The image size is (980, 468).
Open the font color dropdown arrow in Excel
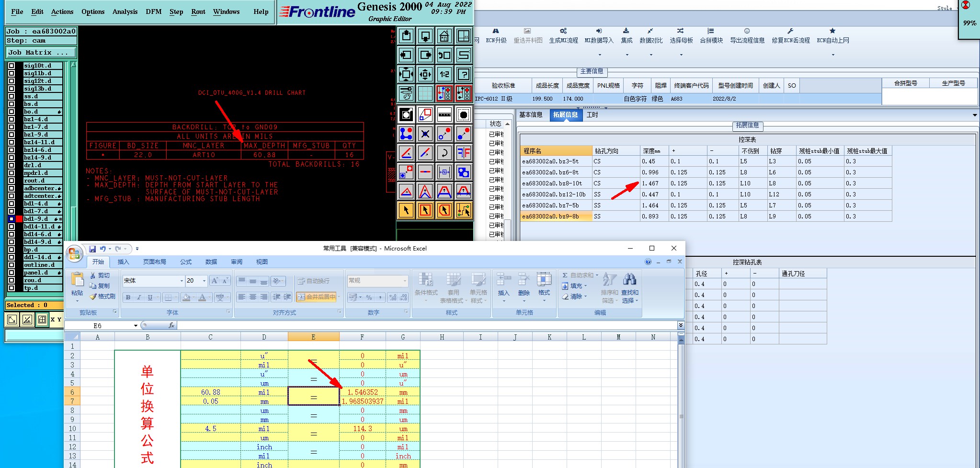pos(210,297)
